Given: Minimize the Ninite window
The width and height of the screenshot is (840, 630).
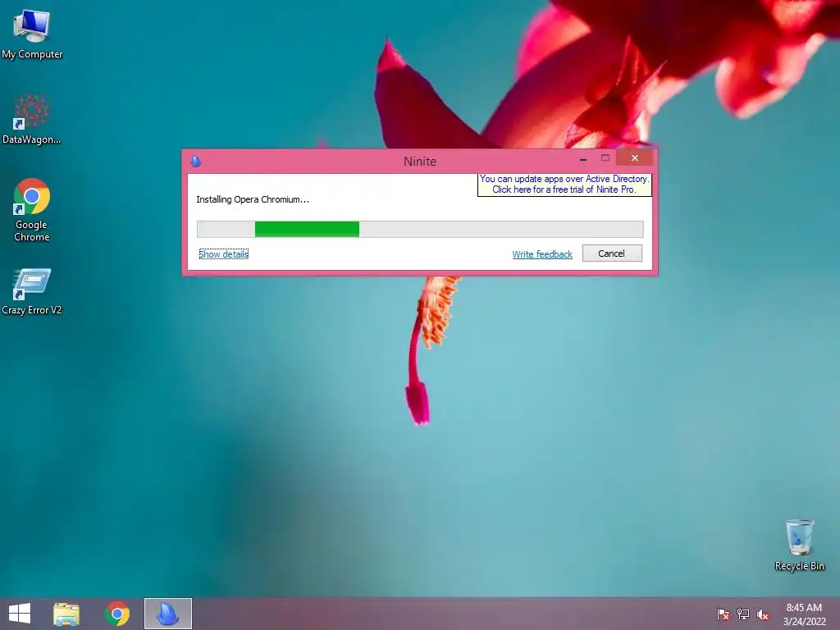Looking at the screenshot, I should tap(583, 158).
